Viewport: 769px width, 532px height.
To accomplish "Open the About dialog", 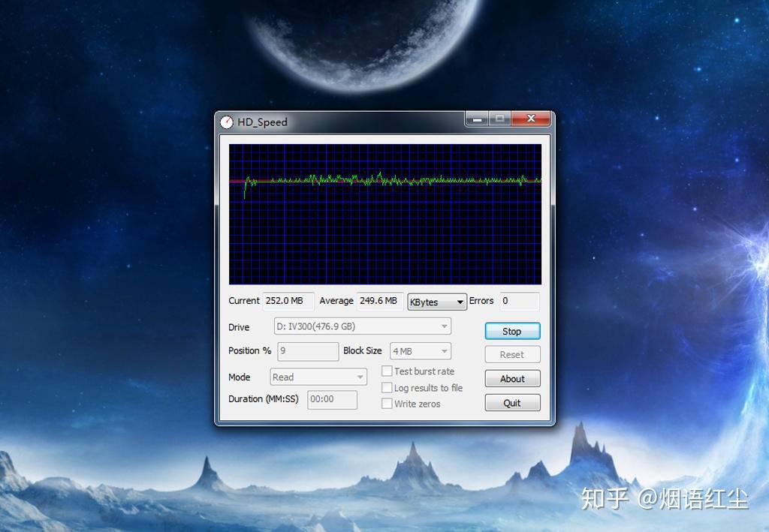I will (512, 379).
